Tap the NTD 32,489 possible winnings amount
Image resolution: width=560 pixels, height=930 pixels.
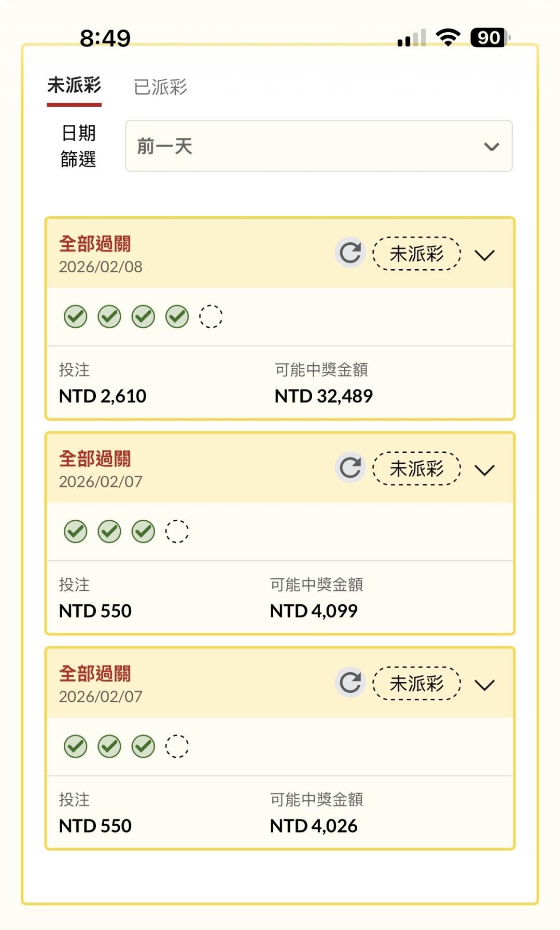pos(324,396)
